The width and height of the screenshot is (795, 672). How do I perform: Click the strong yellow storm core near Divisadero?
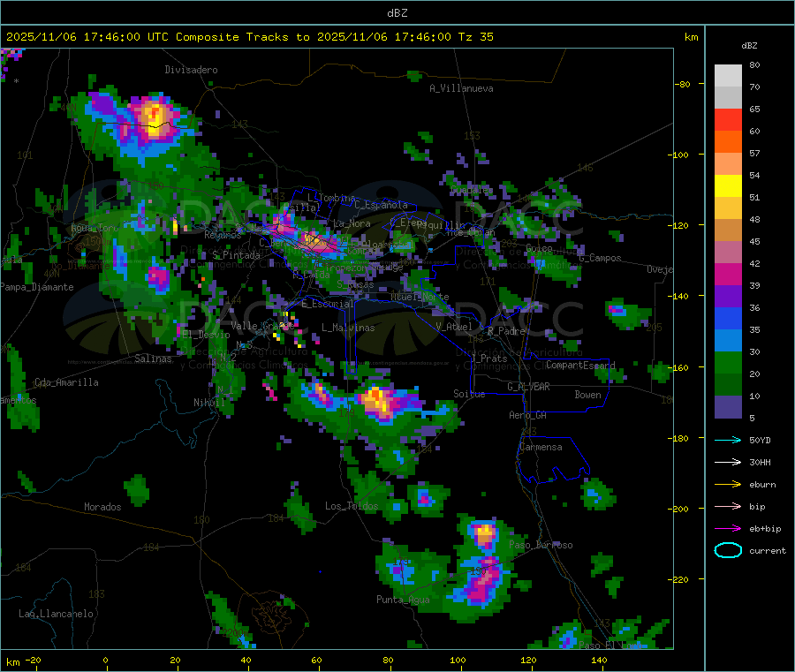(x=153, y=117)
